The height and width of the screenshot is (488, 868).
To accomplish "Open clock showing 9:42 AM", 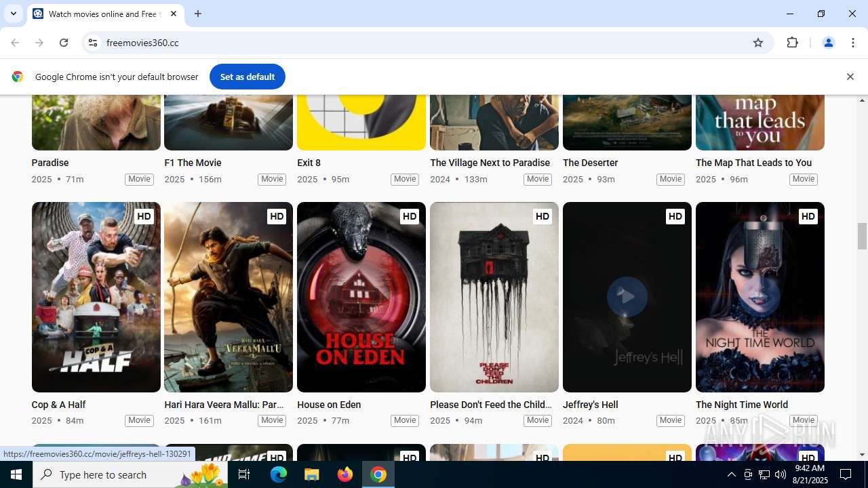I will pyautogui.click(x=809, y=474).
